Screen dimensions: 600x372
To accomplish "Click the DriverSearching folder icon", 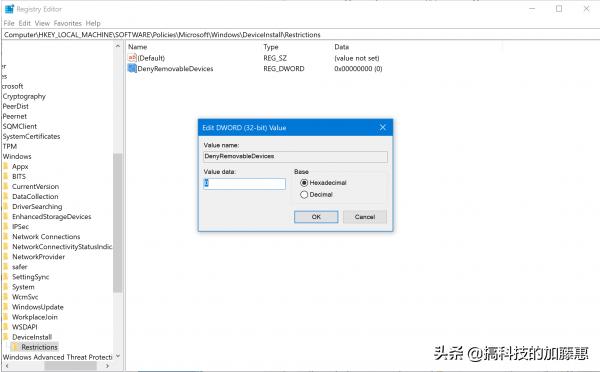I will coord(6,206).
